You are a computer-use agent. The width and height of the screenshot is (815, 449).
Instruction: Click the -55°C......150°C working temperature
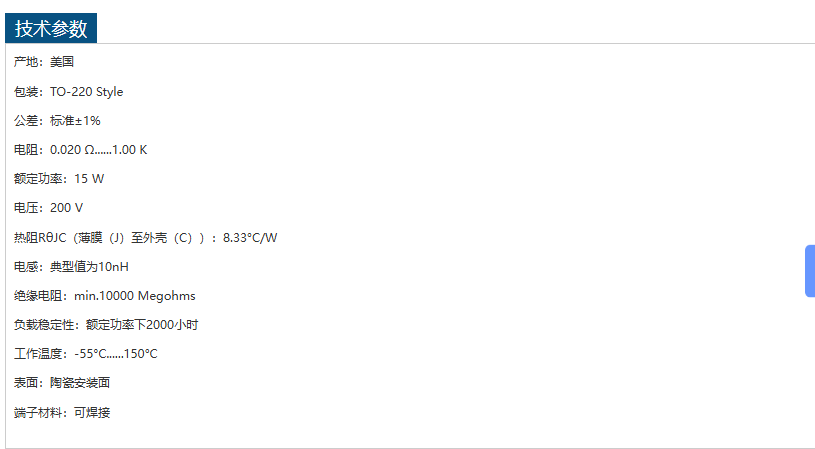pos(116,354)
